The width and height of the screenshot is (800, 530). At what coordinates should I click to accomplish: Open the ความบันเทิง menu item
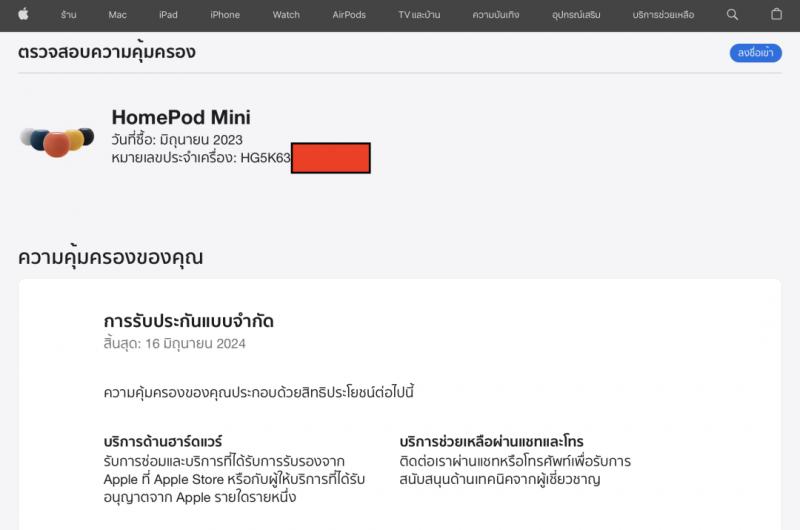[496, 15]
